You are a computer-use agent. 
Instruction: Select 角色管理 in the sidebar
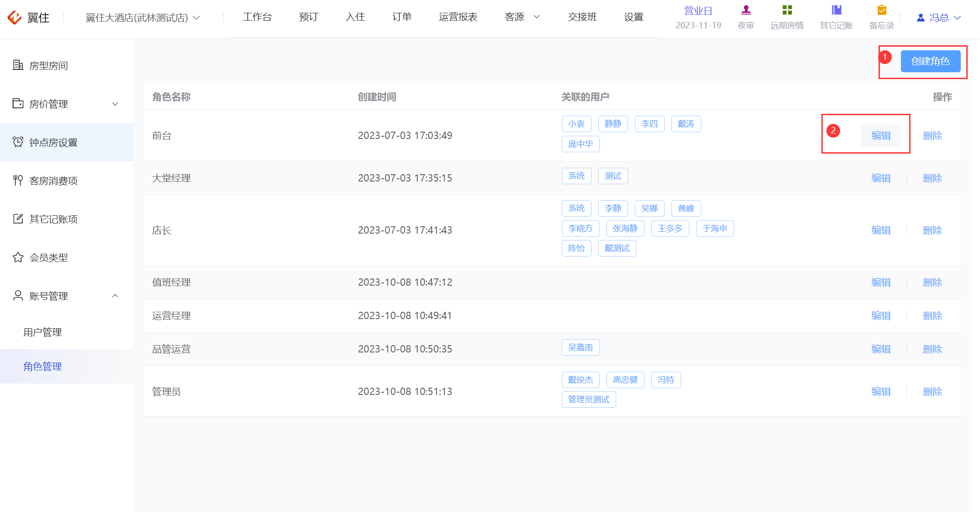click(x=43, y=367)
